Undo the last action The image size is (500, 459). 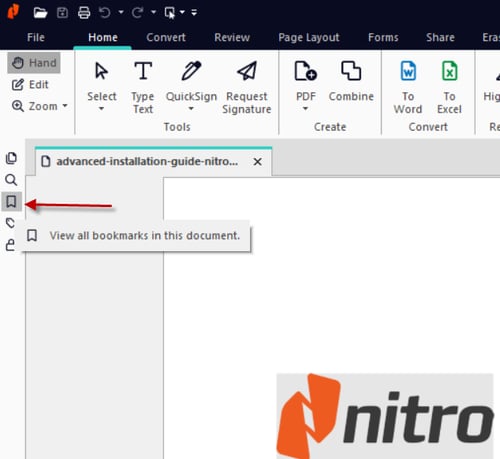point(105,13)
